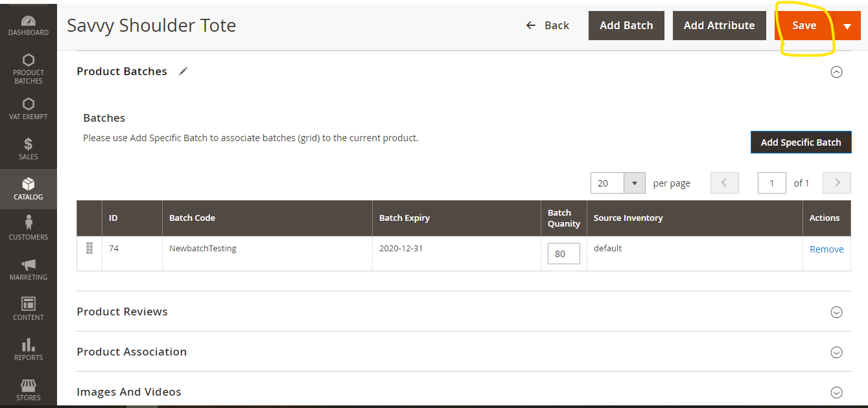The width and height of the screenshot is (868, 408).
Task: Open Dashboard from the sidebar
Action: click(x=28, y=26)
